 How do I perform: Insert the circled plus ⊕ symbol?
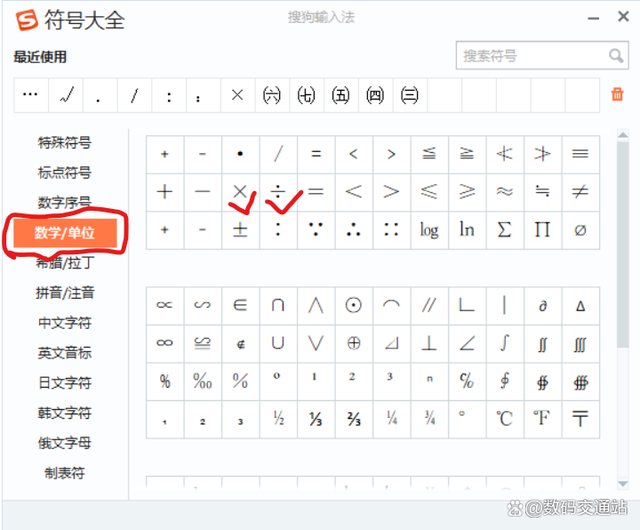[x=353, y=343]
